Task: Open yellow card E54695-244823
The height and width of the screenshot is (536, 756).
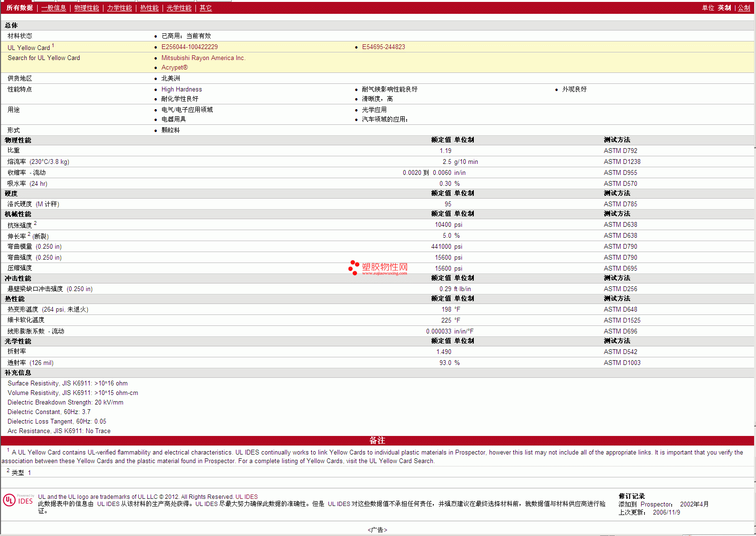Action: pyautogui.click(x=383, y=47)
